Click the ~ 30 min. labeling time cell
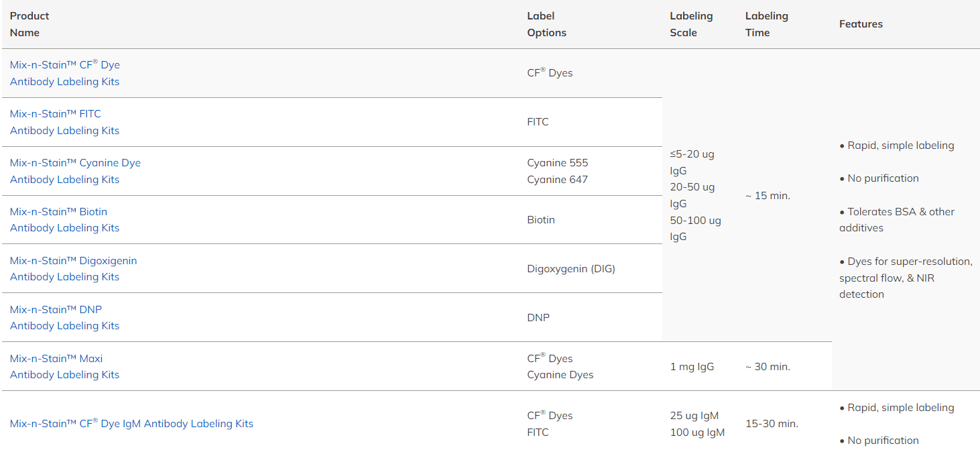This screenshot has width=980, height=454. tap(768, 367)
